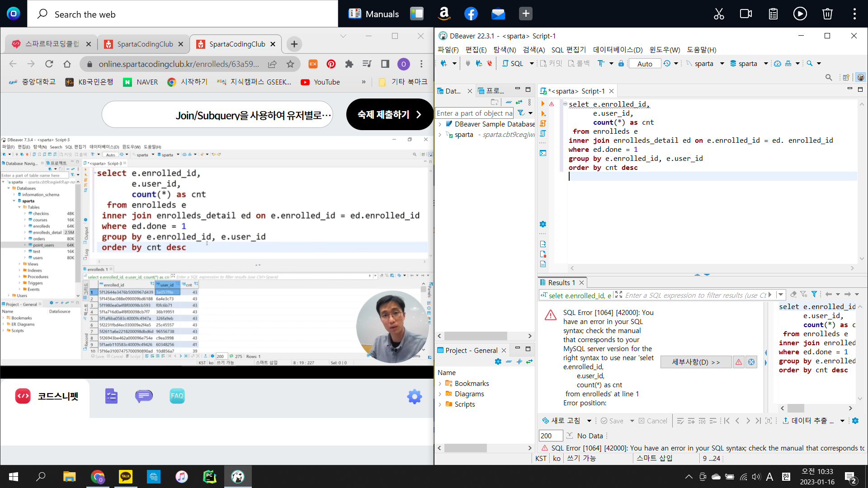The image size is (868, 488).
Task: Click the red disconnect icon in DBeaver toolbar
Action: (490, 64)
